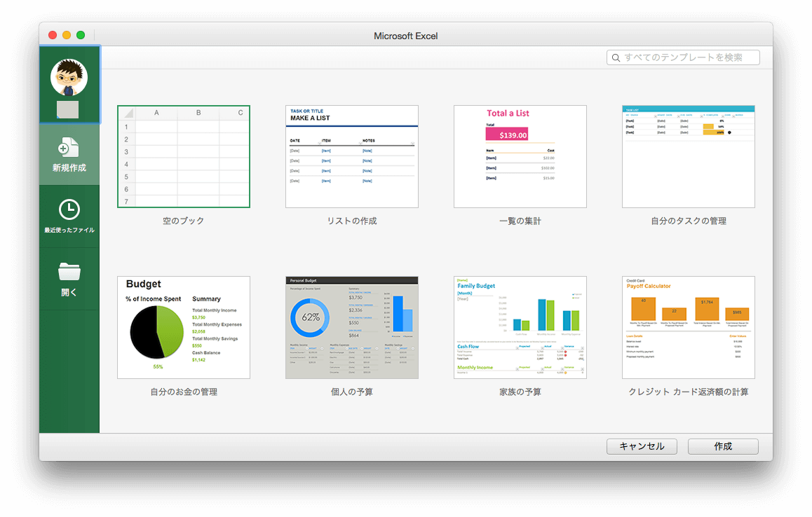Search templates in すべてのテンプレートを検索 field

point(683,57)
